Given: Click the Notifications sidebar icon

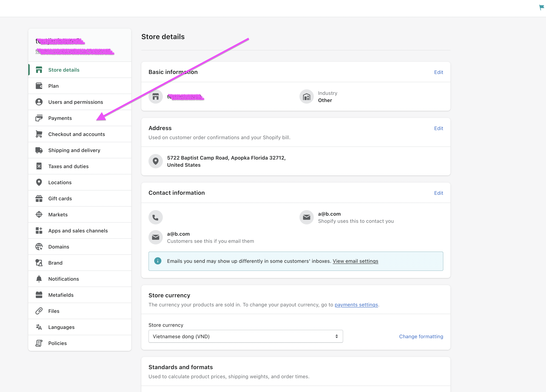Looking at the screenshot, I should click(x=39, y=279).
